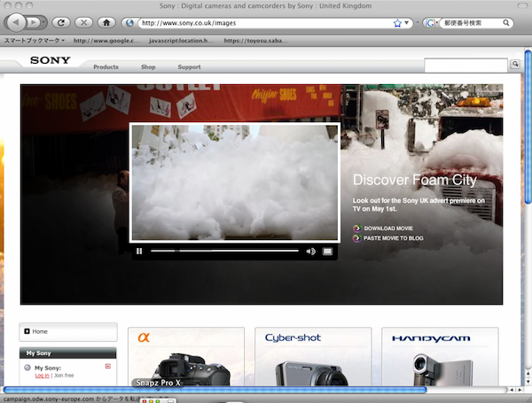The width and height of the screenshot is (532, 403).
Task: Open the back/forward history dropdown arrow
Action: (43, 23)
